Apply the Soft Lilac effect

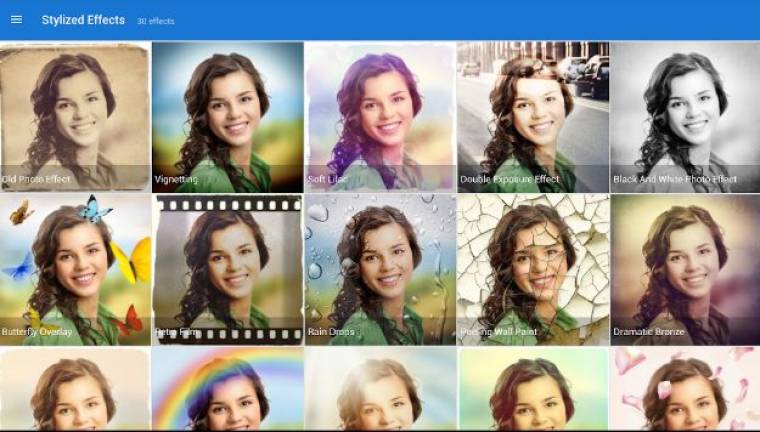(x=380, y=117)
